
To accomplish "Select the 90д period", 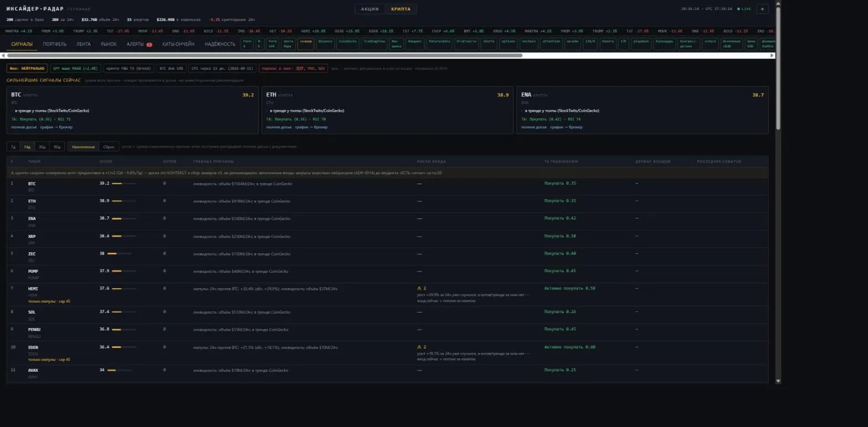I will (57, 147).
